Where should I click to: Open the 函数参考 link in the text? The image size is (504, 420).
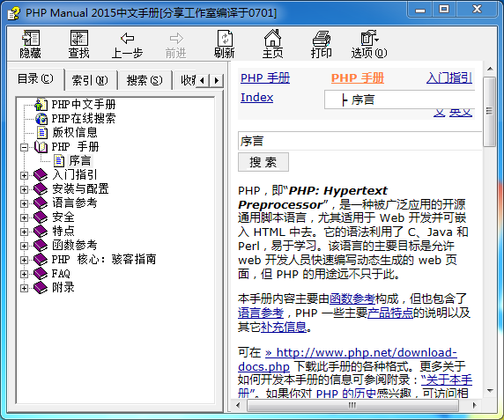352,299
